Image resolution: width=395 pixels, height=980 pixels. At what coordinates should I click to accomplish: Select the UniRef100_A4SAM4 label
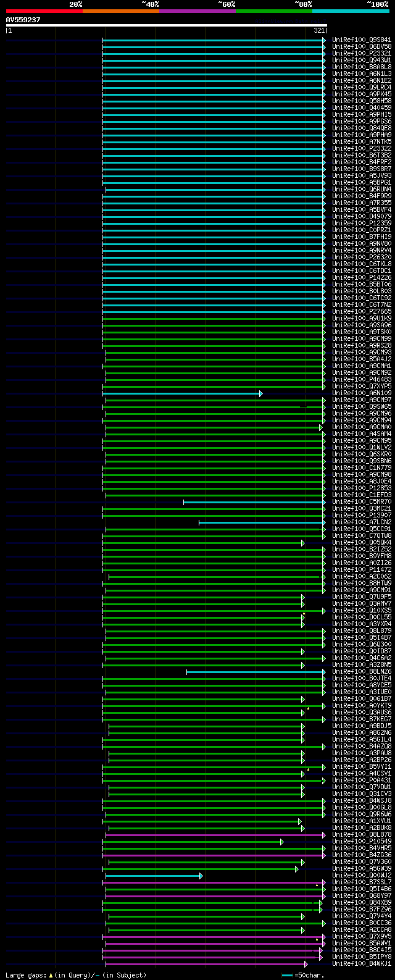click(362, 434)
